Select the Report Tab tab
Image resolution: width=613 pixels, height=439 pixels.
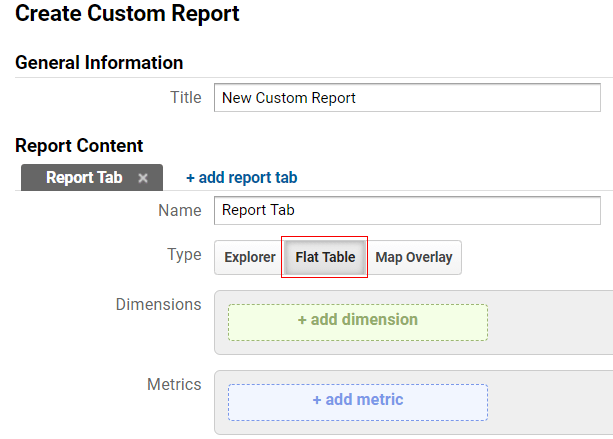point(92,177)
